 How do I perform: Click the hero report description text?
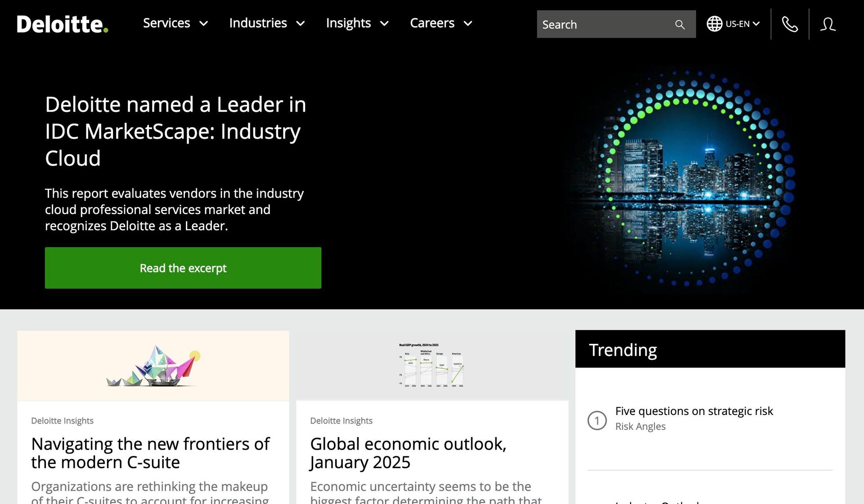(174, 210)
